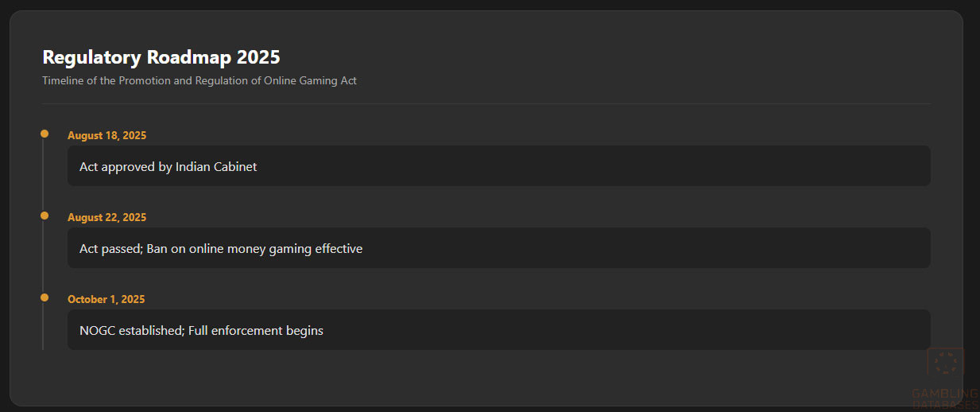
Task: Click the "Regulatory Roadmap 2025" heading
Action: click(161, 57)
